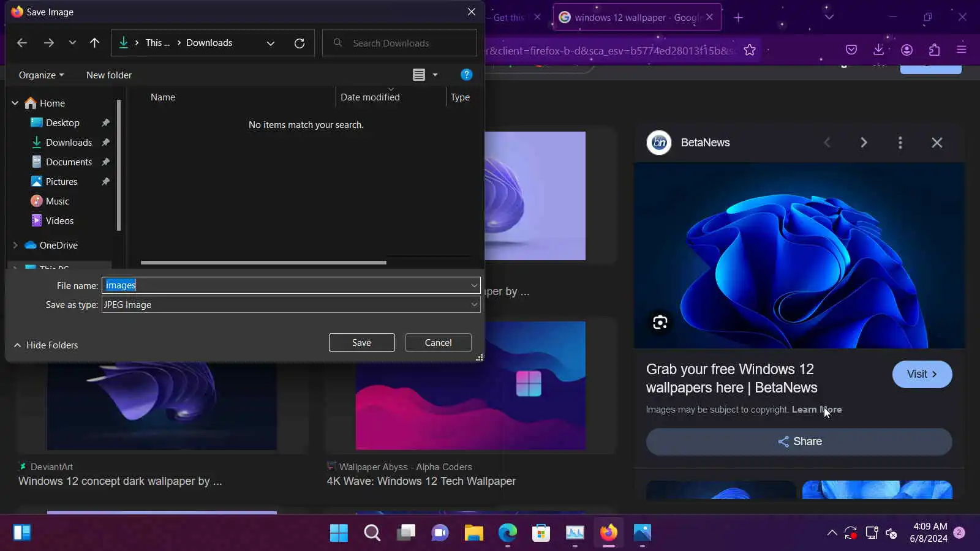This screenshot has width=980, height=551.
Task: Open a new Firefox tab
Action: tap(739, 17)
